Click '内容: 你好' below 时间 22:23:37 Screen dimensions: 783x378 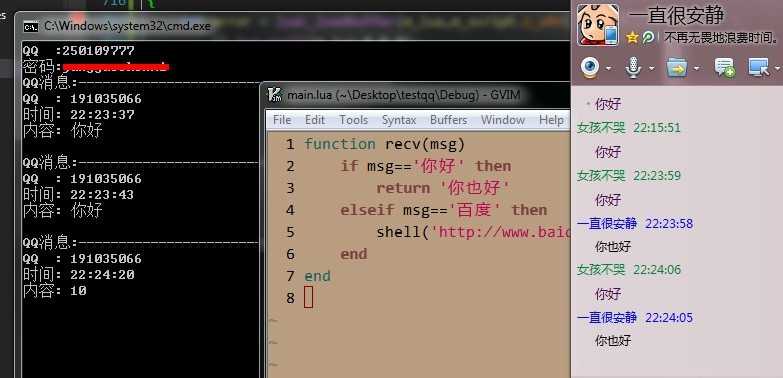[x=63, y=131]
